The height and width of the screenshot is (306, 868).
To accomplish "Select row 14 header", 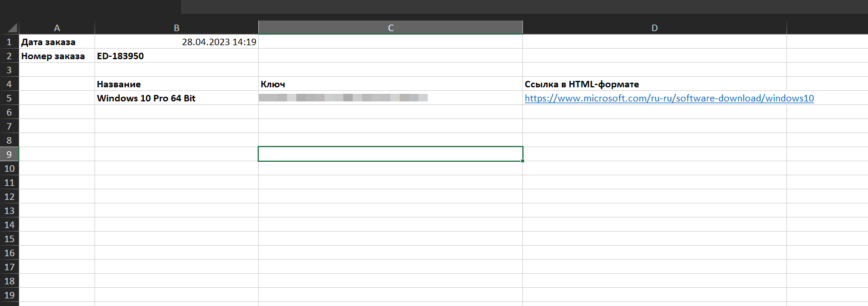I will click(9, 225).
